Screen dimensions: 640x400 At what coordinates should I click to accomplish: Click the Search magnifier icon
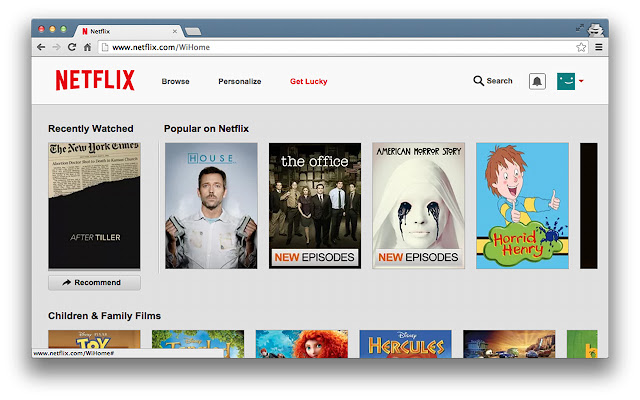(x=478, y=81)
